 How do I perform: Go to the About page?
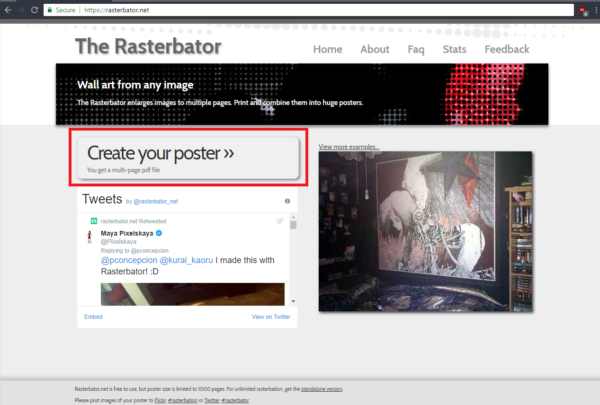tap(375, 49)
